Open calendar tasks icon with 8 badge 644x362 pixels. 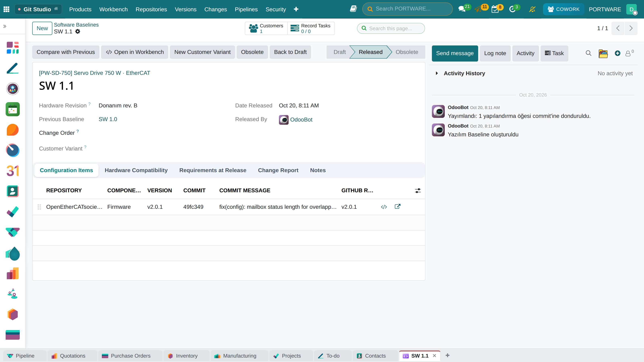(495, 9)
